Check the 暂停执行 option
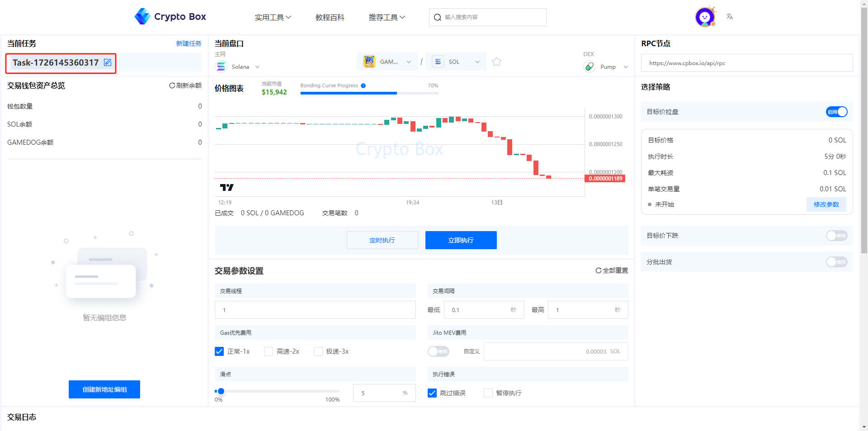Image resolution: width=868 pixels, height=431 pixels. pos(488,393)
